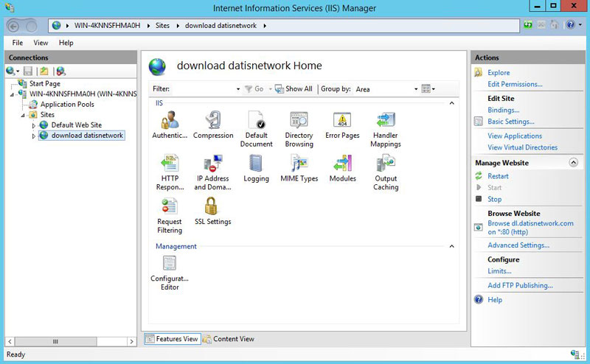This screenshot has width=590, height=364.
Task: Open Basic Settings link
Action: point(510,122)
